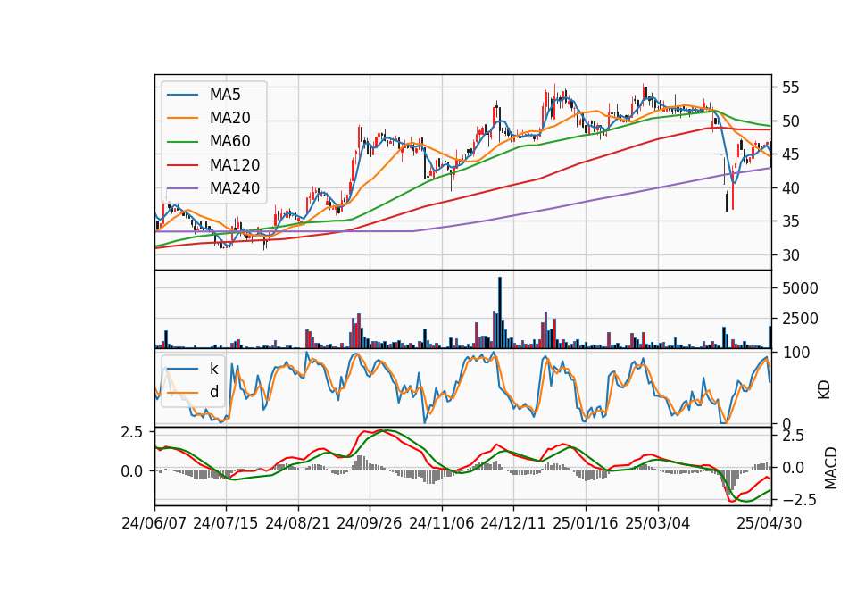Click the 24/11/06 date label
This screenshot has height=616, width=857.
pyautogui.click(x=442, y=523)
